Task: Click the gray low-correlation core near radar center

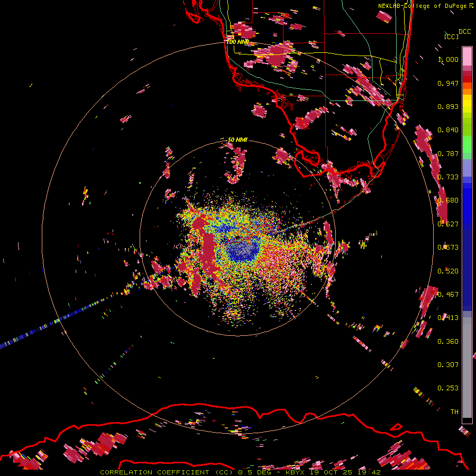Action: pos(243,249)
